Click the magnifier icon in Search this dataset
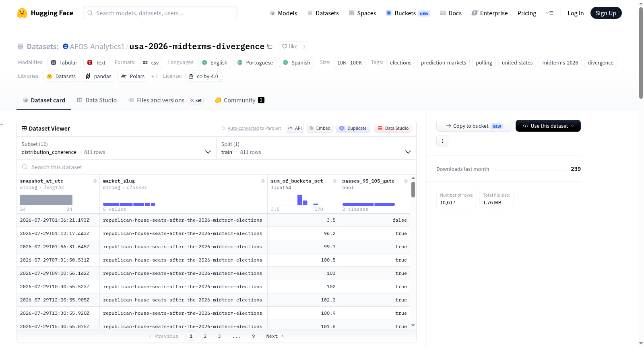644x347 pixels. pyautogui.click(x=25, y=167)
